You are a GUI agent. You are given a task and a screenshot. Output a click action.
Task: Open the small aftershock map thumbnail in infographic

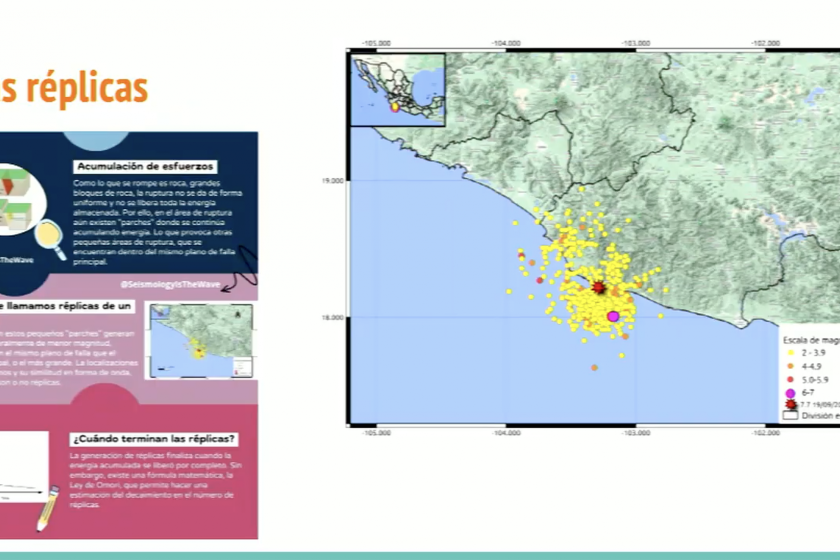pos(201,340)
